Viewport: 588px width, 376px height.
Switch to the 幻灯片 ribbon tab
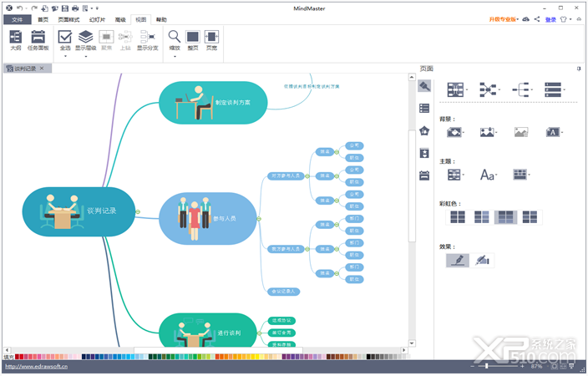click(97, 19)
